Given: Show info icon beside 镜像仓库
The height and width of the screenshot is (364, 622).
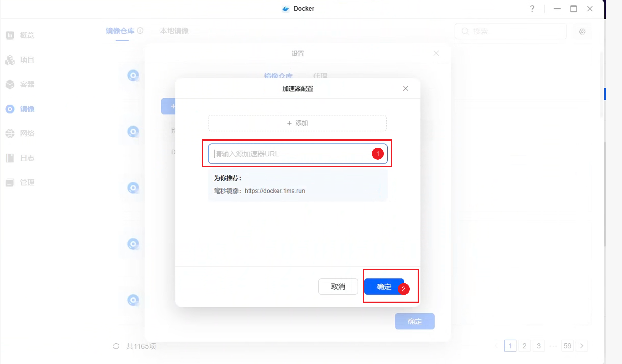Looking at the screenshot, I should (140, 31).
